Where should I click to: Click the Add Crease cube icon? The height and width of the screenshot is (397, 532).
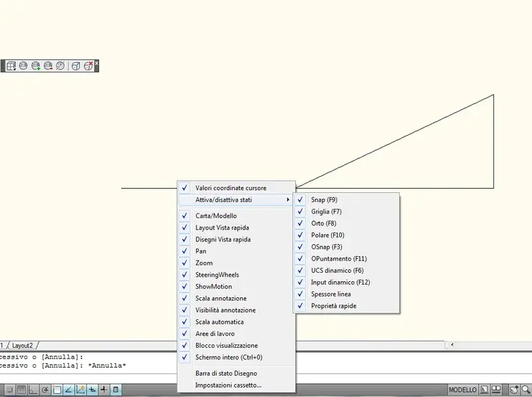76,66
